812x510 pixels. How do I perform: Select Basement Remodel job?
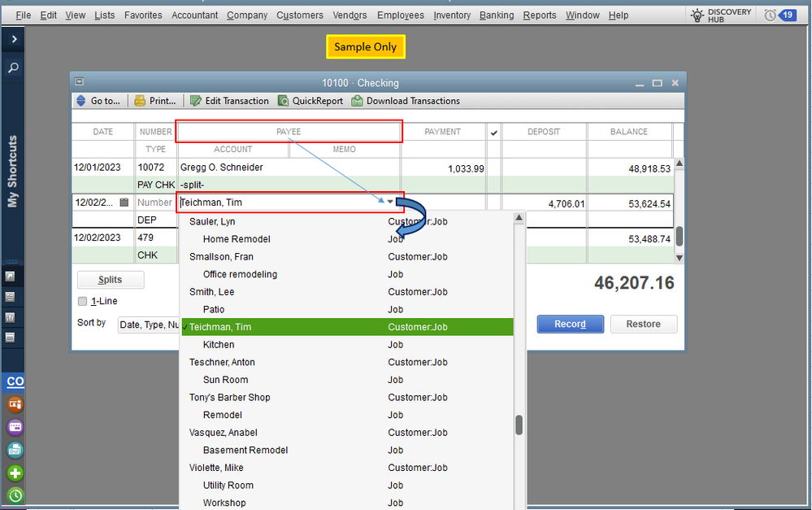[347, 451]
